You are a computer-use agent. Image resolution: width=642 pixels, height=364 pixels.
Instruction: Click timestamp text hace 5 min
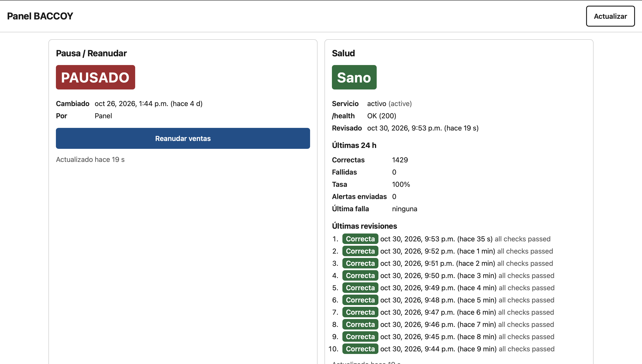(x=477, y=300)
